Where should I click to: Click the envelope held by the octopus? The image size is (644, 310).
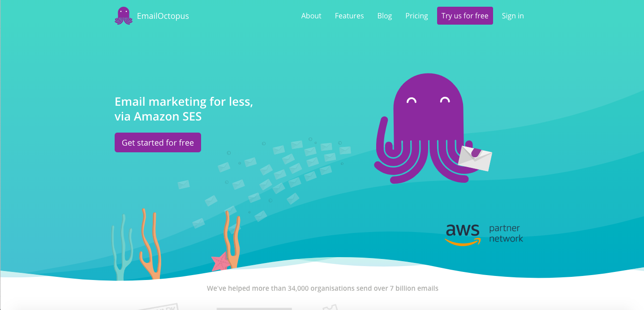pyautogui.click(x=475, y=158)
